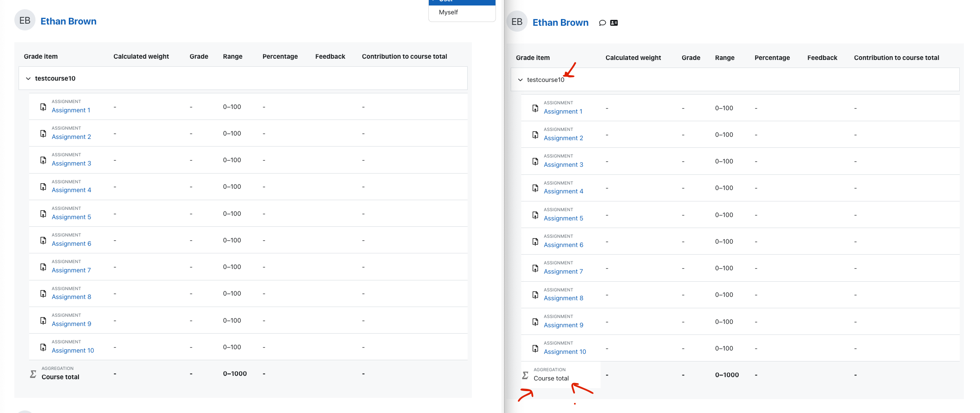980x413 pixels.
Task: Open Ethan Brown profile link in right report
Action: click(x=560, y=22)
